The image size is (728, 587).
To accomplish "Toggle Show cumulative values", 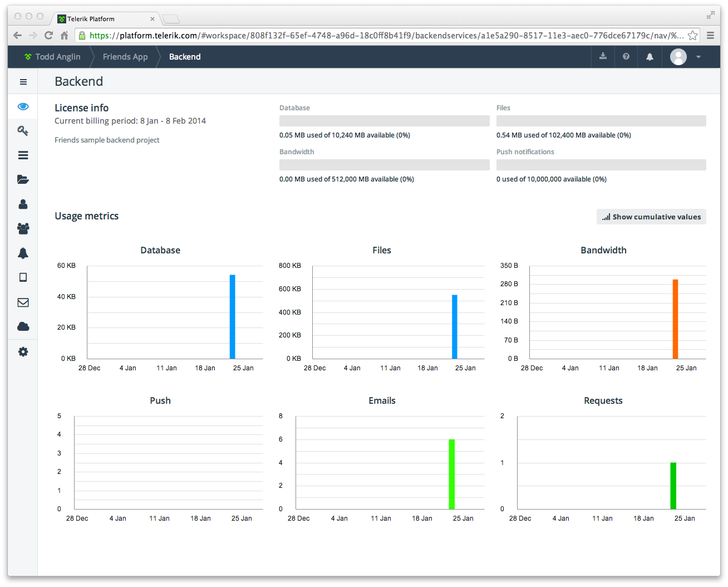I will 651,217.
